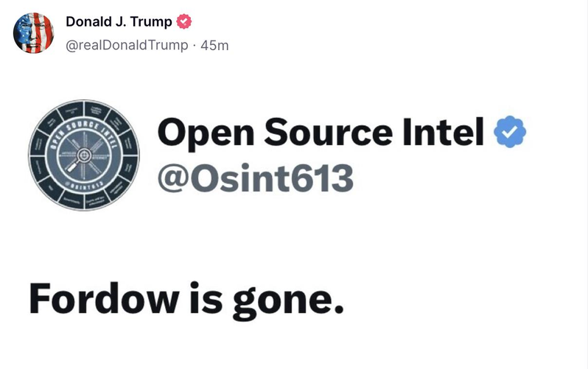The height and width of the screenshot is (369, 588).
Task: Click the Open Source Intel account name
Action: [321, 132]
